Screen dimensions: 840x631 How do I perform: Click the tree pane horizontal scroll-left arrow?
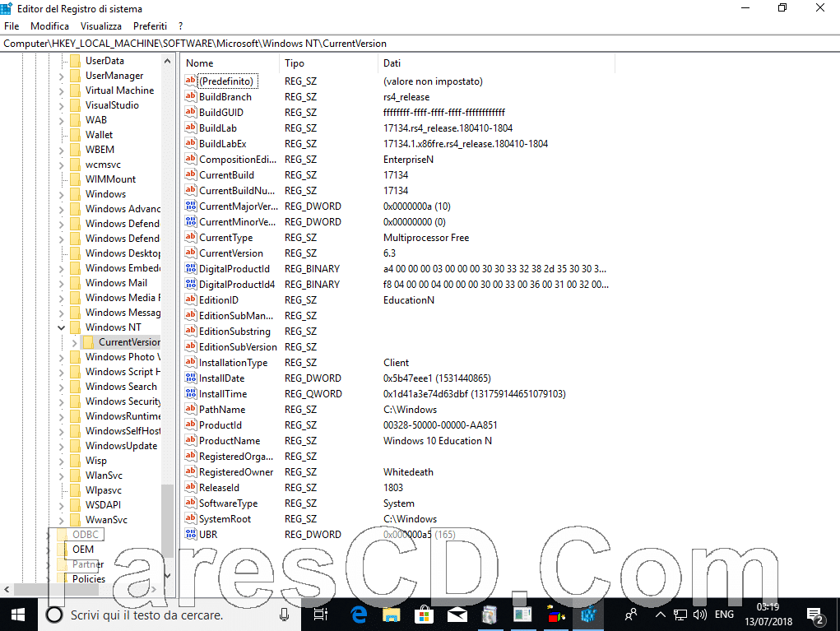pos(7,589)
